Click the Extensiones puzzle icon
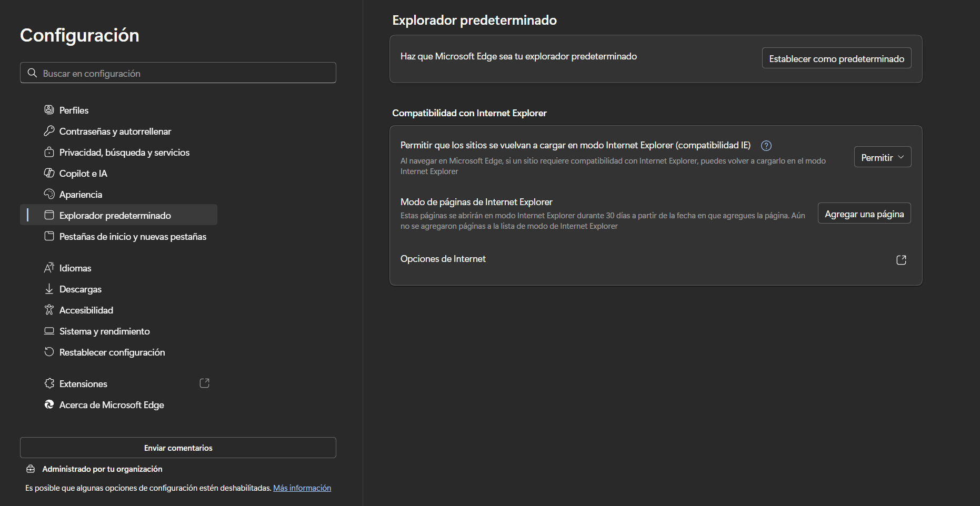Image resolution: width=980 pixels, height=506 pixels. coord(49,383)
